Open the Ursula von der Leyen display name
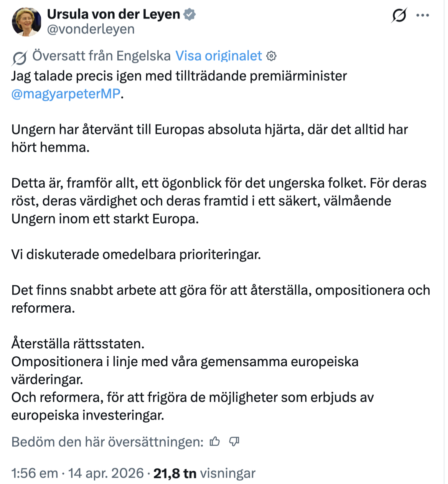The image size is (448, 484). (x=114, y=14)
